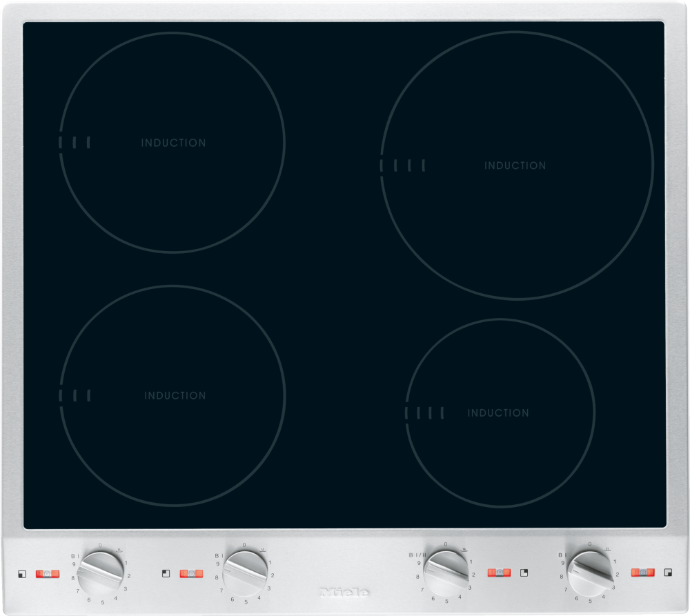This screenshot has width=690, height=616.
Task: Toggle the red indicator light for rear-left zone
Action: [191, 573]
